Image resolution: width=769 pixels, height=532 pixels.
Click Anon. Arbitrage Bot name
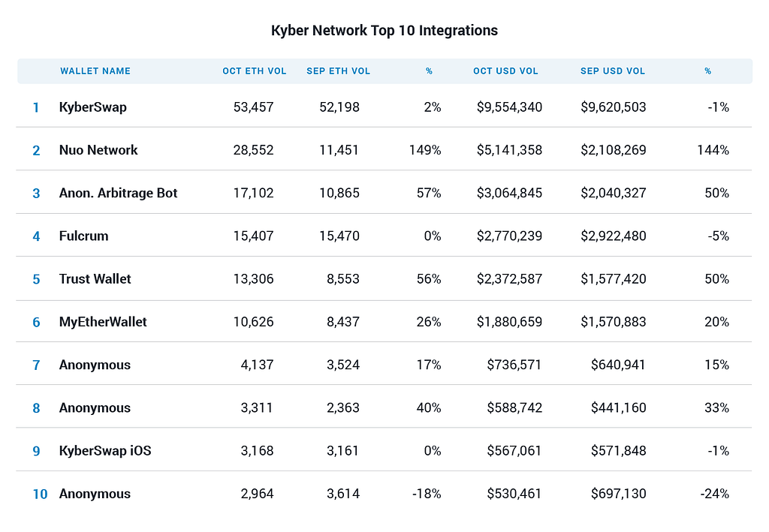click(x=118, y=193)
